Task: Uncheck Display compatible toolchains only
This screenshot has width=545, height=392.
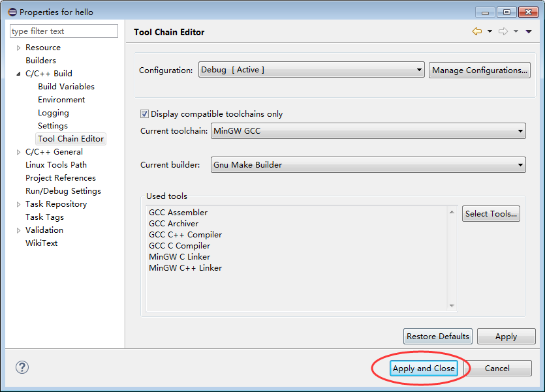Action: tap(144, 113)
